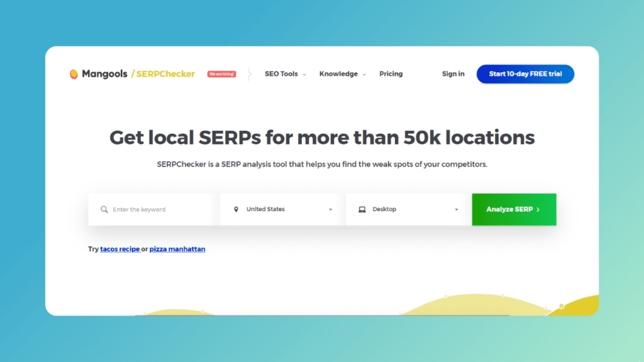644x362 pixels.
Task: Click the Sign in link
Action: [x=453, y=74]
